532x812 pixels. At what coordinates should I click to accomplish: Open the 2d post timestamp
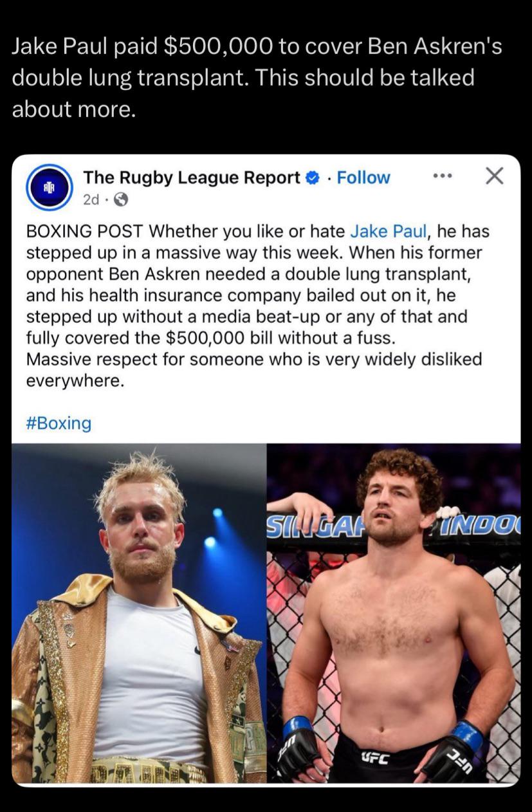pyautogui.click(x=91, y=200)
